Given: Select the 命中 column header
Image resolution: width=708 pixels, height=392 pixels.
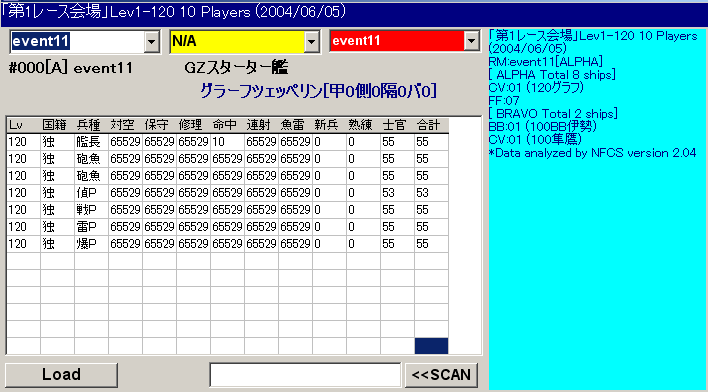Looking at the screenshot, I should click(x=228, y=125).
